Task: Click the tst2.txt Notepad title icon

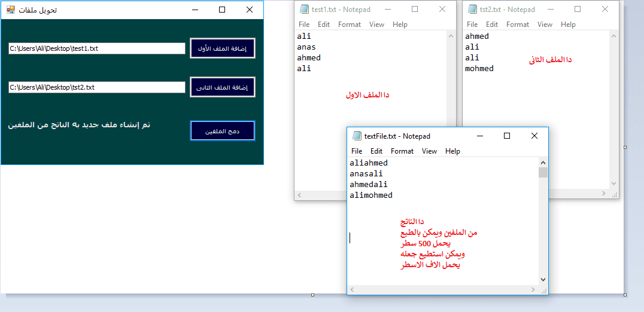Action: coord(472,9)
